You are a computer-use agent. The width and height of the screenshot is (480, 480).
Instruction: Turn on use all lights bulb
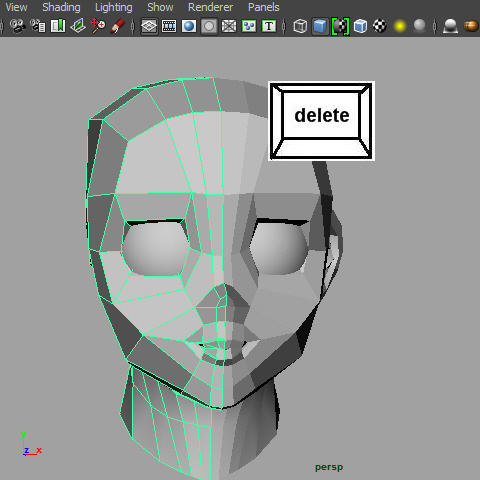coord(400,26)
